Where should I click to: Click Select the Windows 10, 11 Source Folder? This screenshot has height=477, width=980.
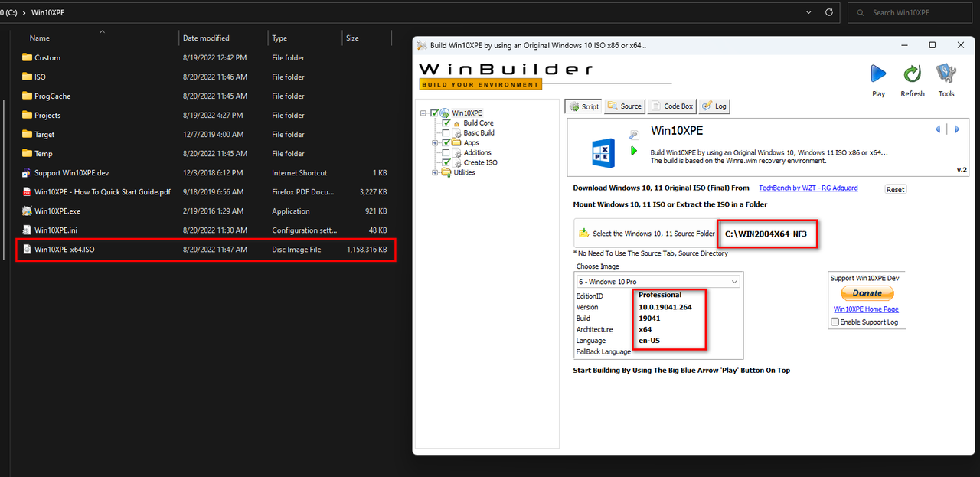click(645, 234)
